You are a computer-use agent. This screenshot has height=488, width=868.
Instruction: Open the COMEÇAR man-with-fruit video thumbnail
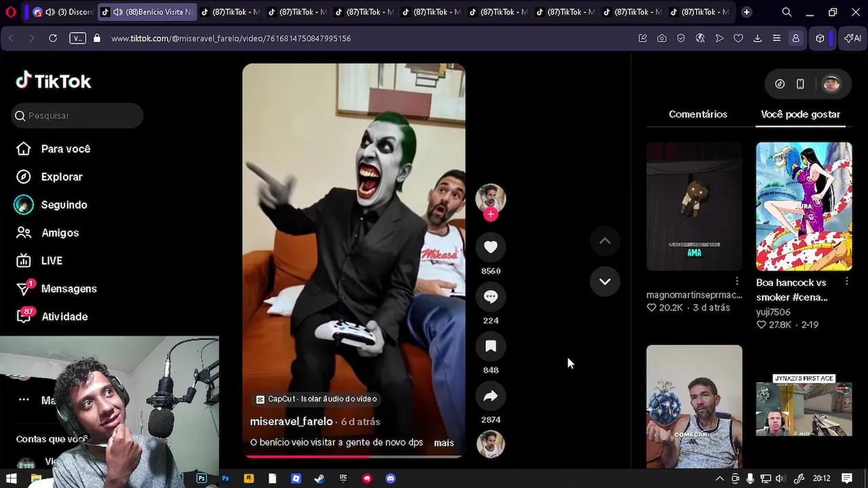694,406
